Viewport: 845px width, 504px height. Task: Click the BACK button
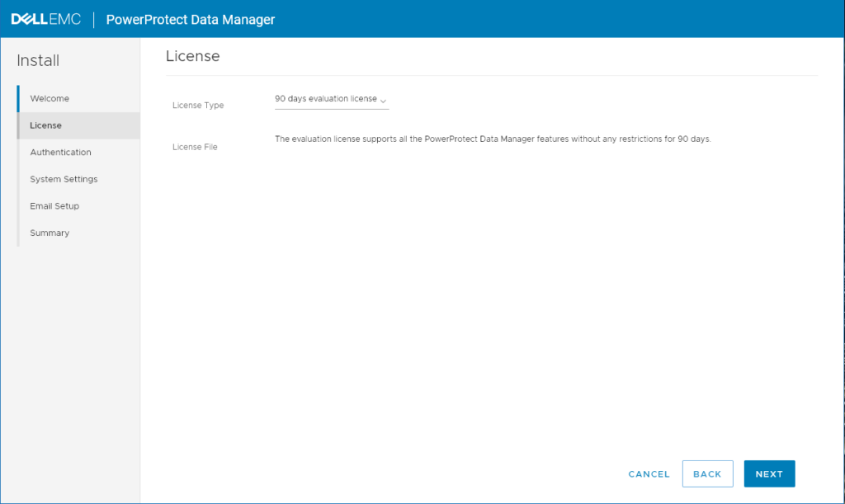707,473
